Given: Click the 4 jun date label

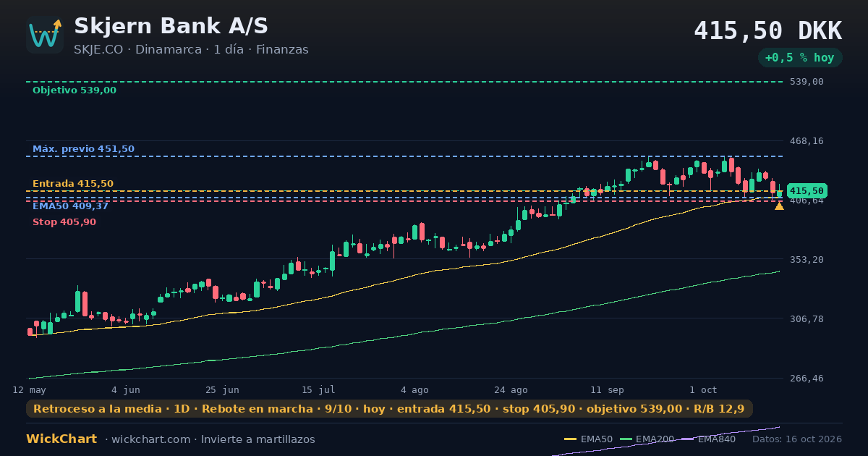Looking at the screenshot, I should (x=126, y=390).
